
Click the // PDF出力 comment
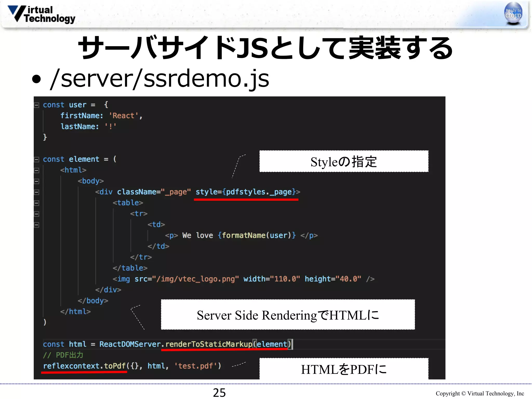tap(63, 355)
